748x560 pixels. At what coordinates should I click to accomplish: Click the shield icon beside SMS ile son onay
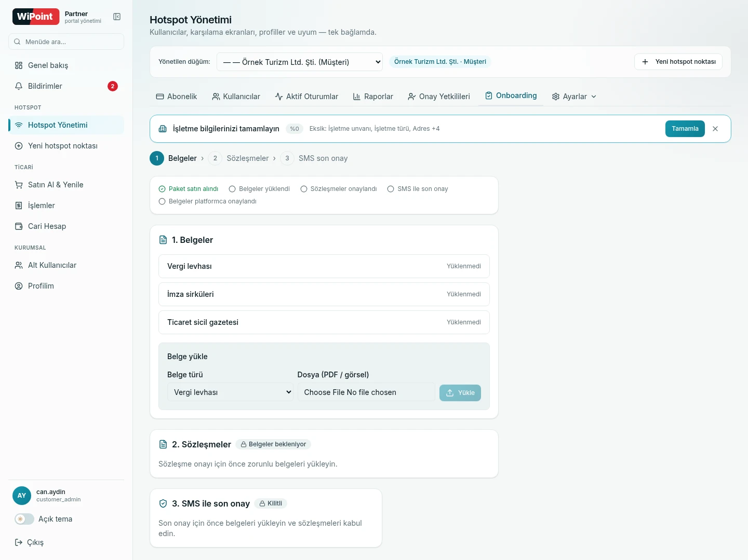click(163, 503)
